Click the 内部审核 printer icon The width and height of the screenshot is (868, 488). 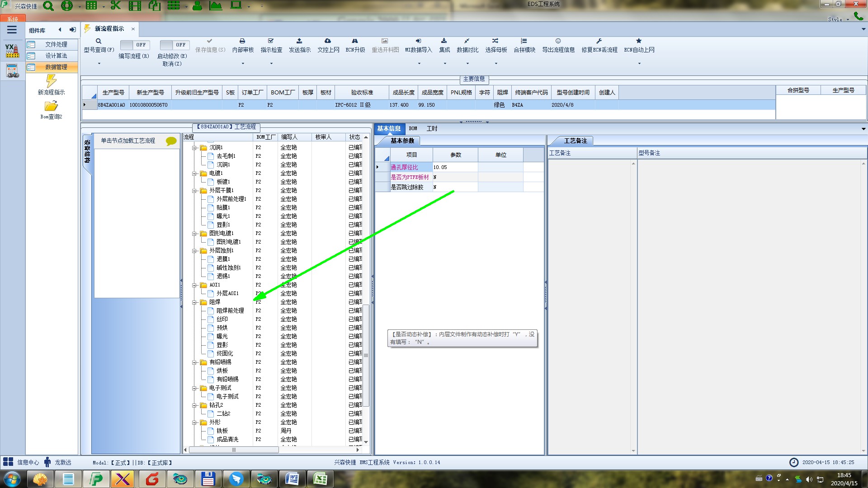(x=242, y=41)
